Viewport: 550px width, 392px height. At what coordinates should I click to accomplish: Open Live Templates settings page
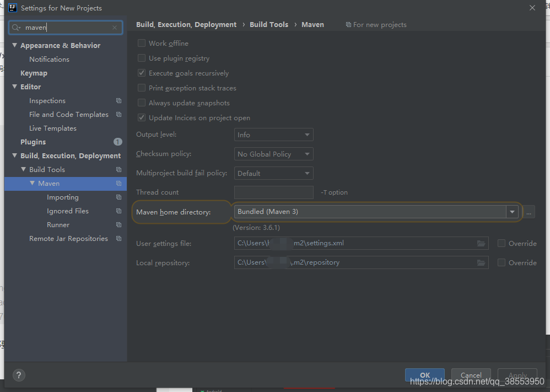pos(52,128)
